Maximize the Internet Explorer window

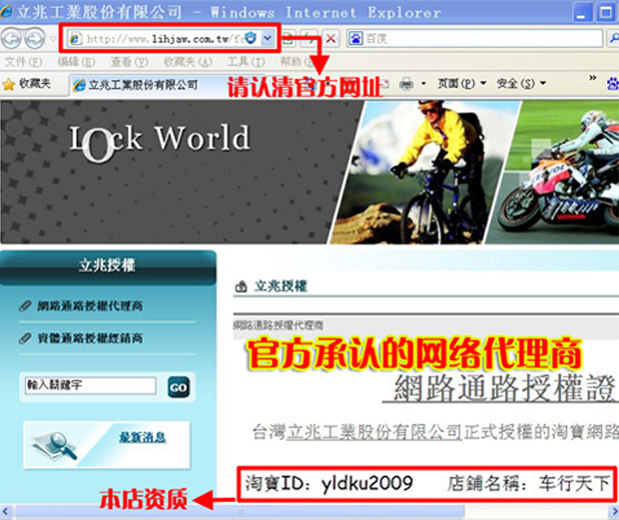pos(606,12)
